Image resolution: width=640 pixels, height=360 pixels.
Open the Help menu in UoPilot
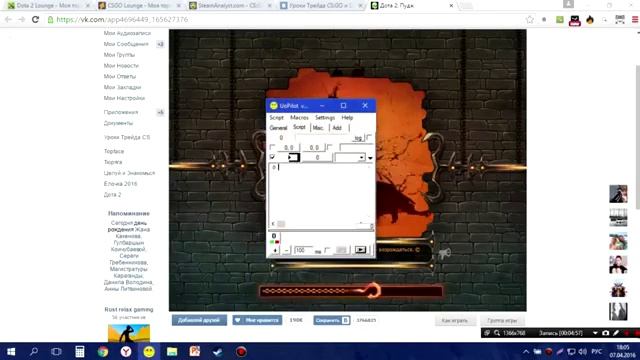pyautogui.click(x=347, y=118)
